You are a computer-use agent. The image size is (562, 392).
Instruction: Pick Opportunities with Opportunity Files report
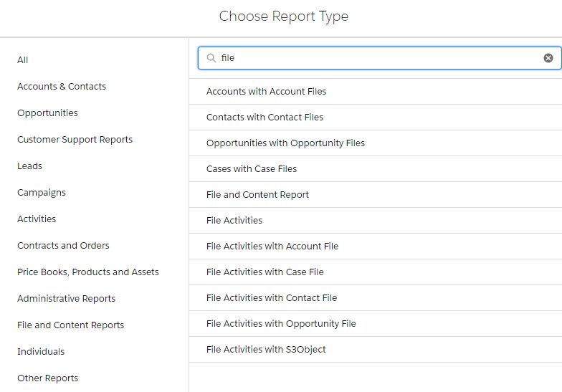(x=285, y=143)
